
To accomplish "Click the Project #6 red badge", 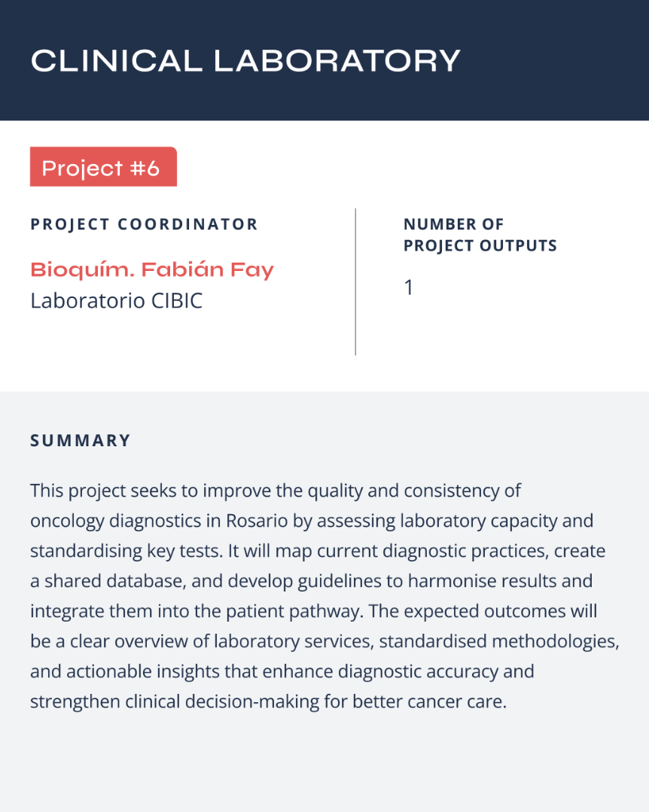I will point(103,167).
